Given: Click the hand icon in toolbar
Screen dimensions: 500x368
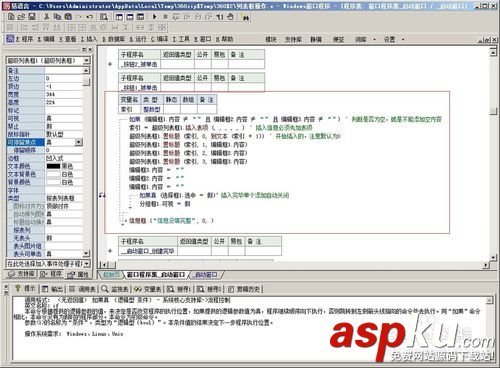Looking at the screenshot, I should point(230,16).
